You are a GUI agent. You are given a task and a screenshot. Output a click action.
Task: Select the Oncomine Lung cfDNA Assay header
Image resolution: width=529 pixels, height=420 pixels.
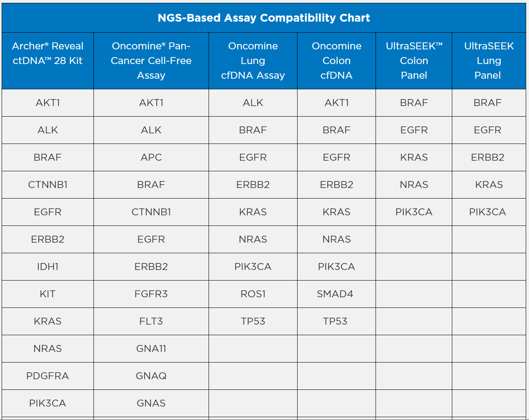pos(253,61)
